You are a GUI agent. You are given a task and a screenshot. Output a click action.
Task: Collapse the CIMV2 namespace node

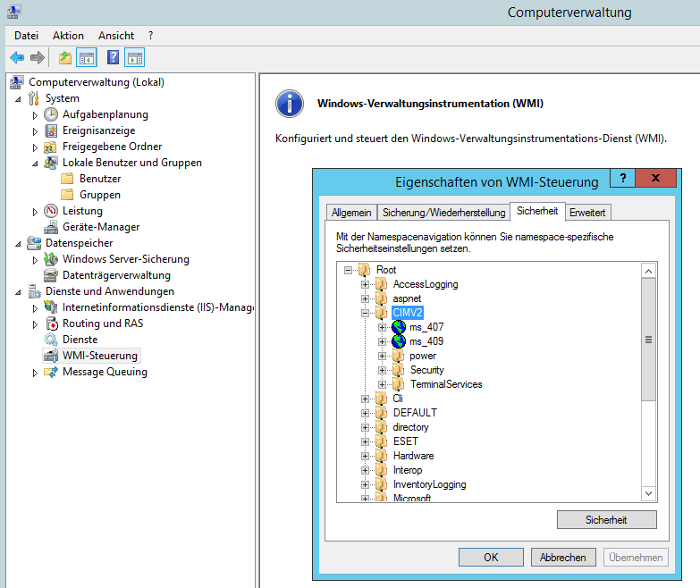coord(365,313)
